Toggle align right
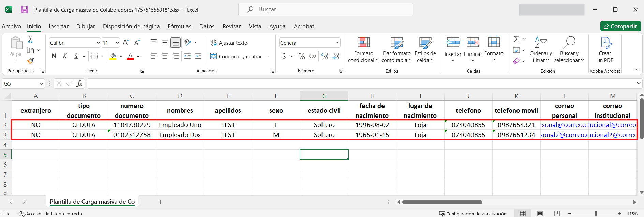Image resolution: width=644 pixels, height=217 pixels. pos(176,56)
